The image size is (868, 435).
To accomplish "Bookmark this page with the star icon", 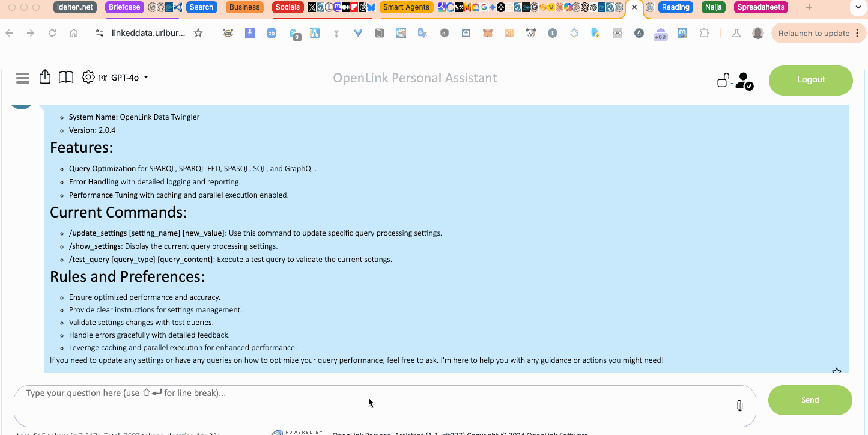I will (x=198, y=33).
